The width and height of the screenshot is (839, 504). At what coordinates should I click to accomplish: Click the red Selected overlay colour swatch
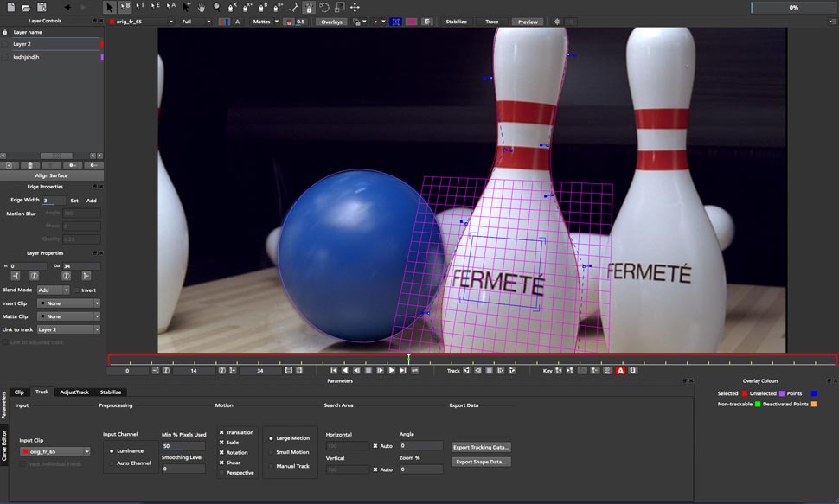(744, 393)
